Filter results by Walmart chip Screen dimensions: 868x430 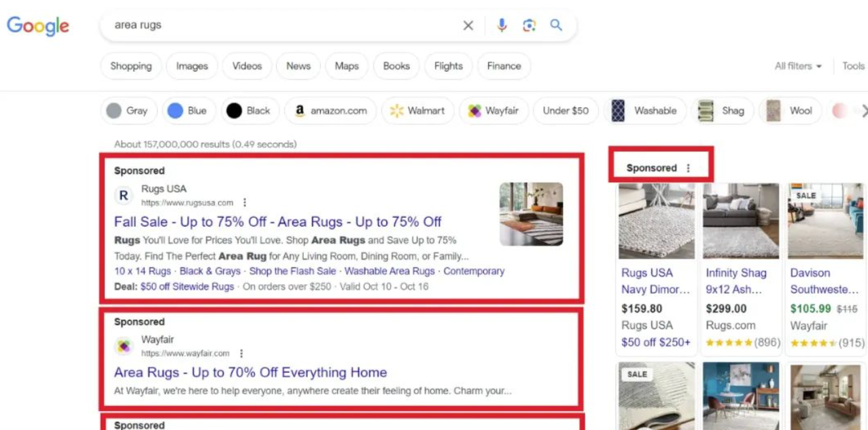[x=417, y=111]
